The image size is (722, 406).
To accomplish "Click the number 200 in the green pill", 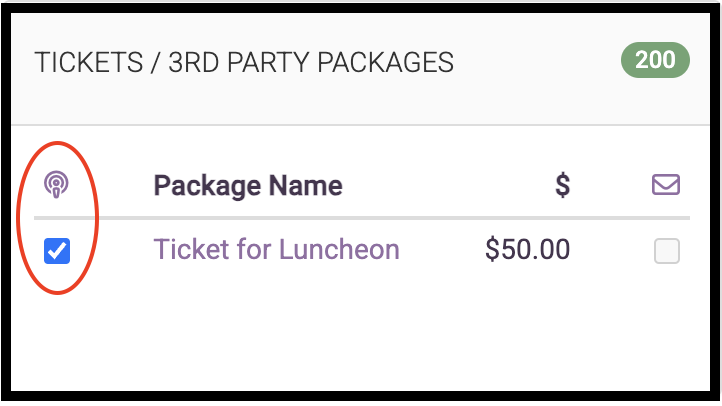I will (655, 60).
